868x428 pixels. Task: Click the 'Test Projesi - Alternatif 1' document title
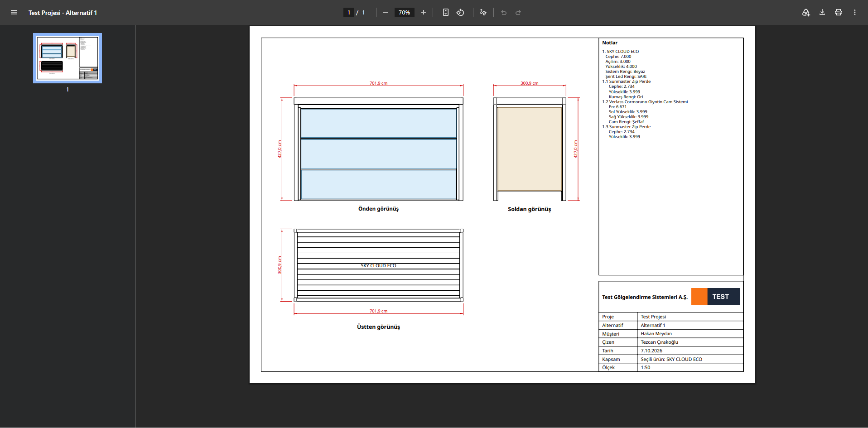[63, 13]
